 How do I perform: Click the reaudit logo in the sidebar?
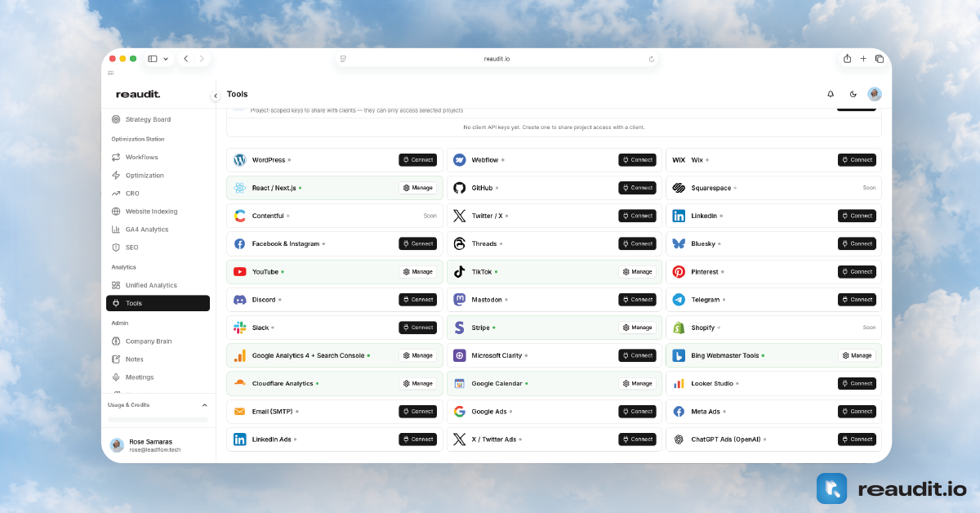(x=138, y=95)
